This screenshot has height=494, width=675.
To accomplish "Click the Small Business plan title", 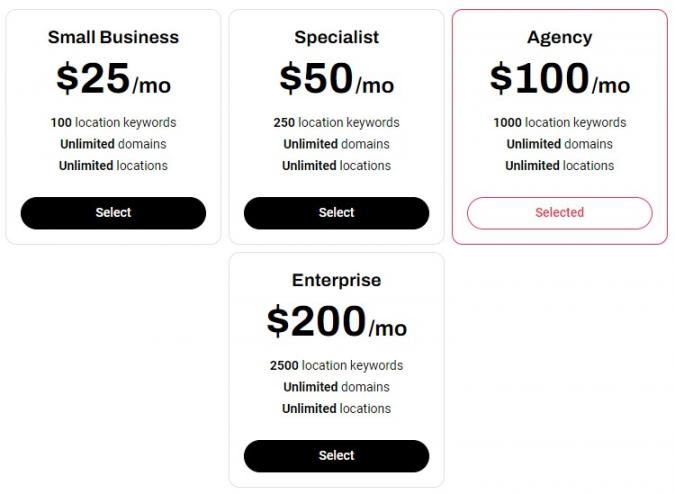I will [x=113, y=38].
